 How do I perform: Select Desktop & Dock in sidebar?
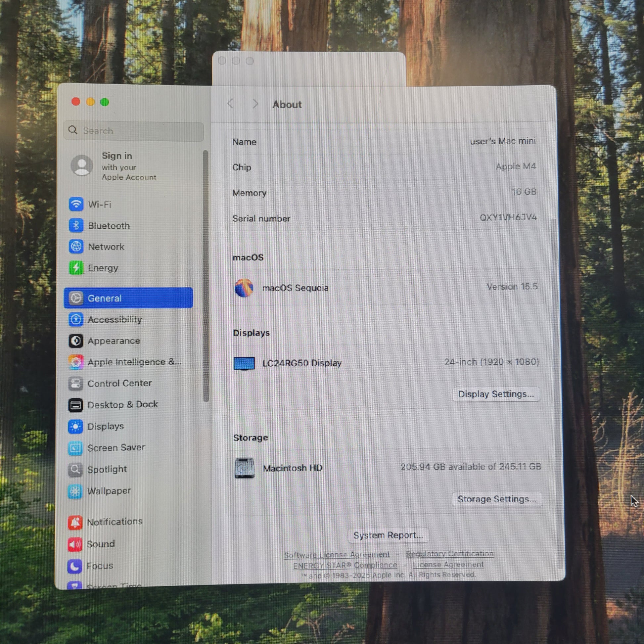point(122,405)
